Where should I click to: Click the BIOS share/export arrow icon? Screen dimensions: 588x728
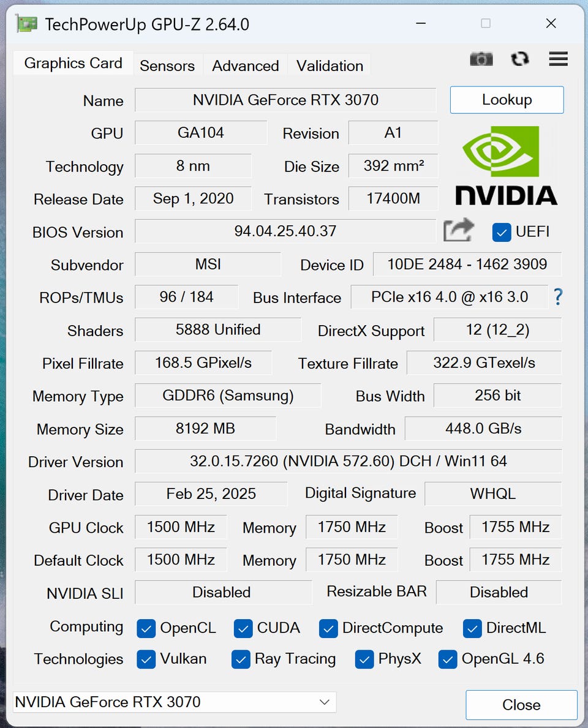click(459, 231)
